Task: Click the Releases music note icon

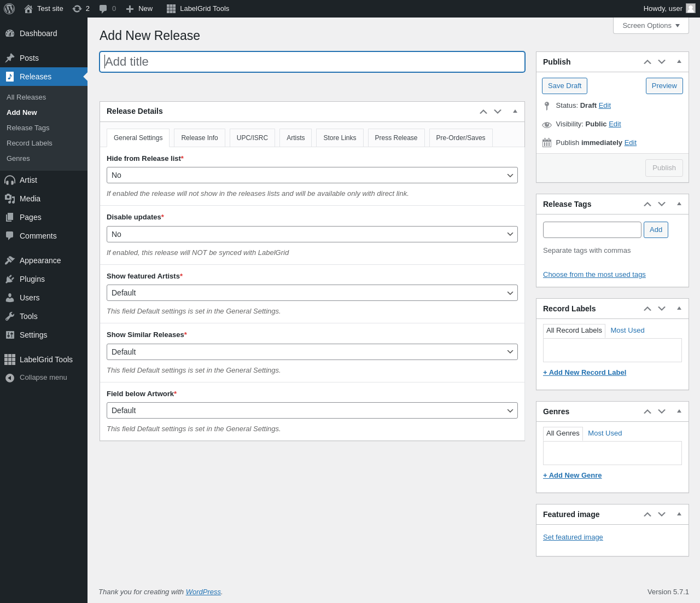Action: (x=10, y=77)
